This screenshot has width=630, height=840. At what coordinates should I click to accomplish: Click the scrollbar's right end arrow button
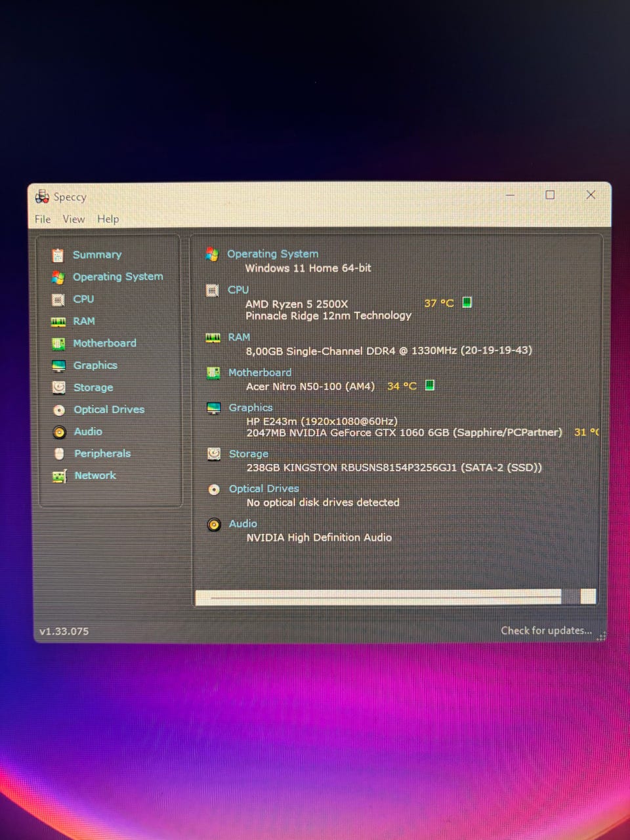[589, 597]
